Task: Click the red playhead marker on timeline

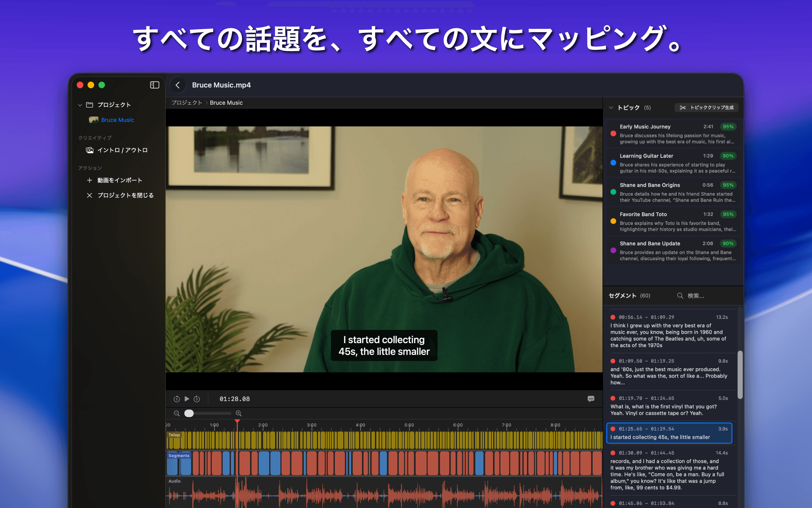Action: pos(237,421)
